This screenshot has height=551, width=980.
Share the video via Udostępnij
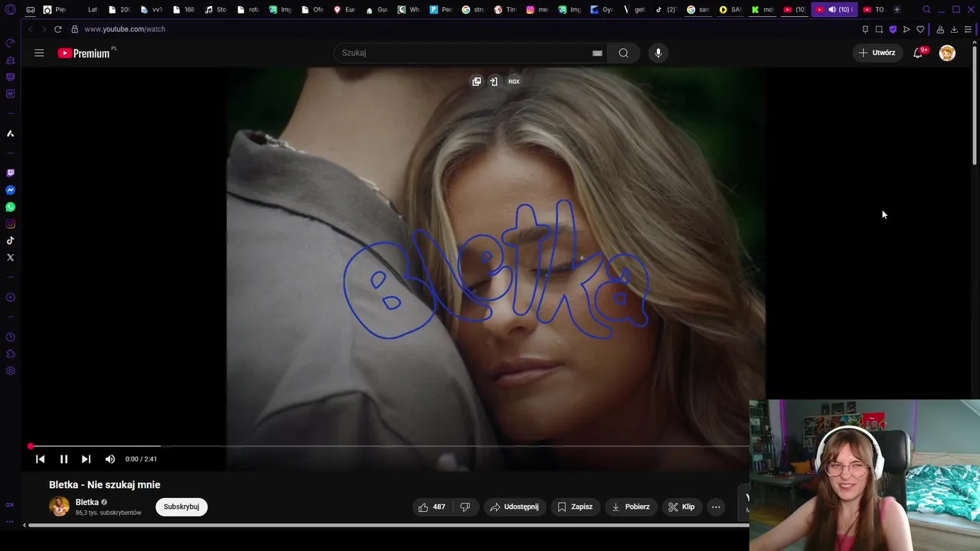[x=514, y=507]
